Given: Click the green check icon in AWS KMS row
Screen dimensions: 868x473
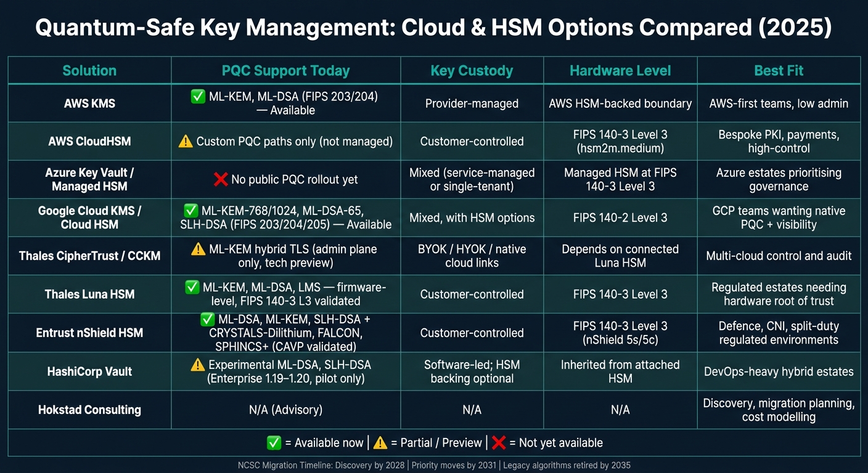Looking at the screenshot, I should [x=199, y=97].
